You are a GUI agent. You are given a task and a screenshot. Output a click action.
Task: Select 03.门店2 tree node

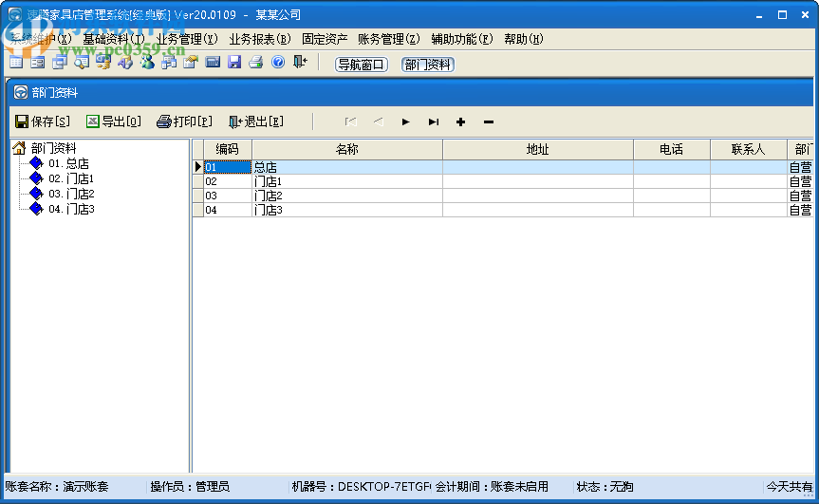coord(72,194)
